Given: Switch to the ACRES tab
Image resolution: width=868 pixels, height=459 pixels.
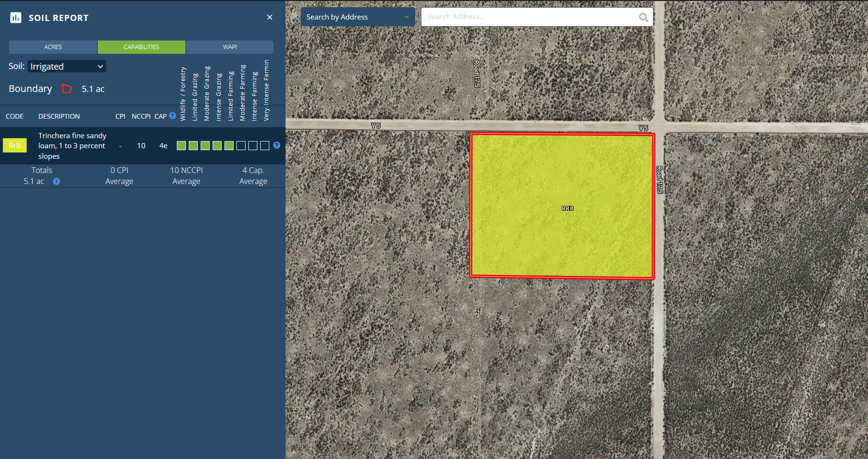Looking at the screenshot, I should 53,47.
